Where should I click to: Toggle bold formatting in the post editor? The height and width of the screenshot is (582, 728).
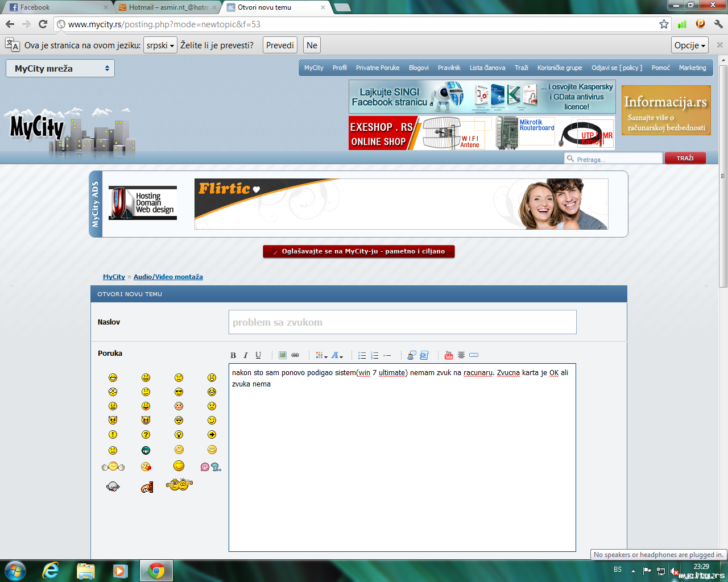tap(233, 355)
